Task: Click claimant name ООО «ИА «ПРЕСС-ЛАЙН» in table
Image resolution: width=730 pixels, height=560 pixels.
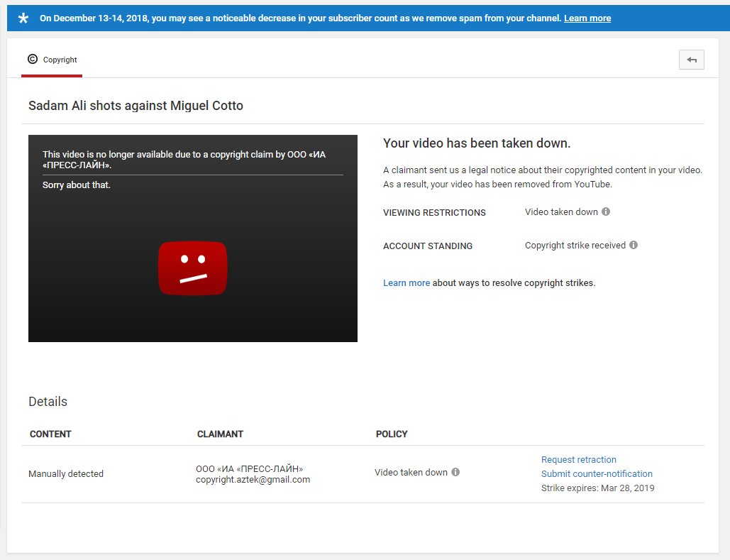Action: click(250, 468)
